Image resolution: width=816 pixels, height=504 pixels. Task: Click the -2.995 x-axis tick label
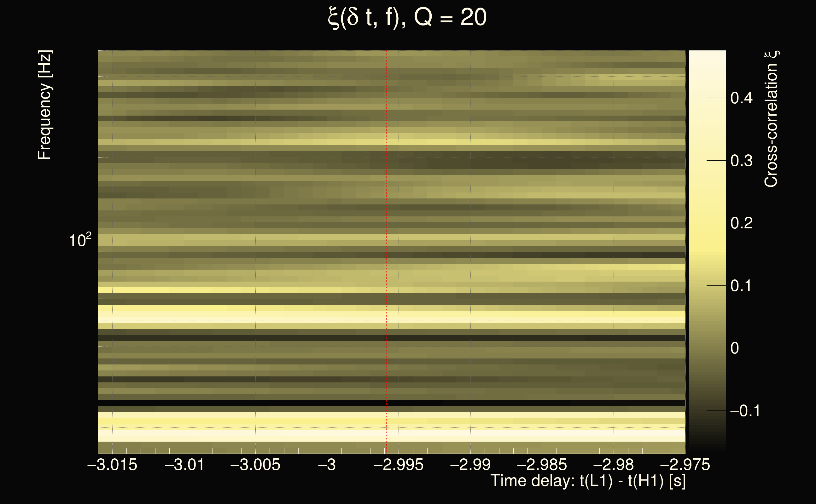pos(398,465)
